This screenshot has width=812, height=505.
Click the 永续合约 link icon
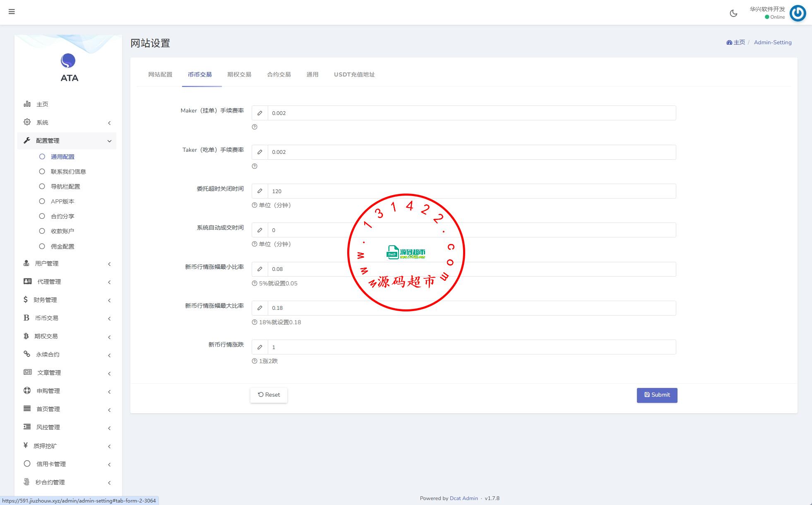tap(27, 354)
